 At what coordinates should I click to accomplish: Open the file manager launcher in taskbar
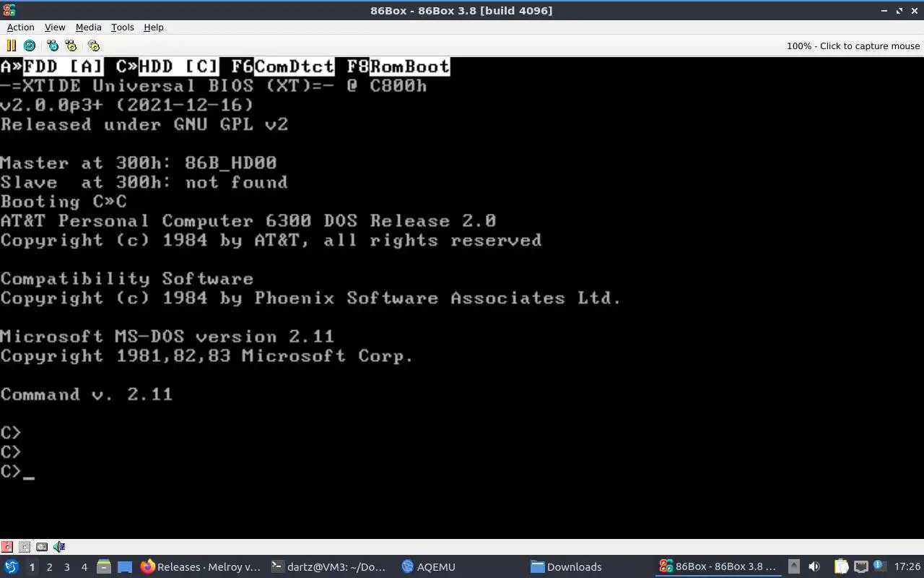[104, 566]
